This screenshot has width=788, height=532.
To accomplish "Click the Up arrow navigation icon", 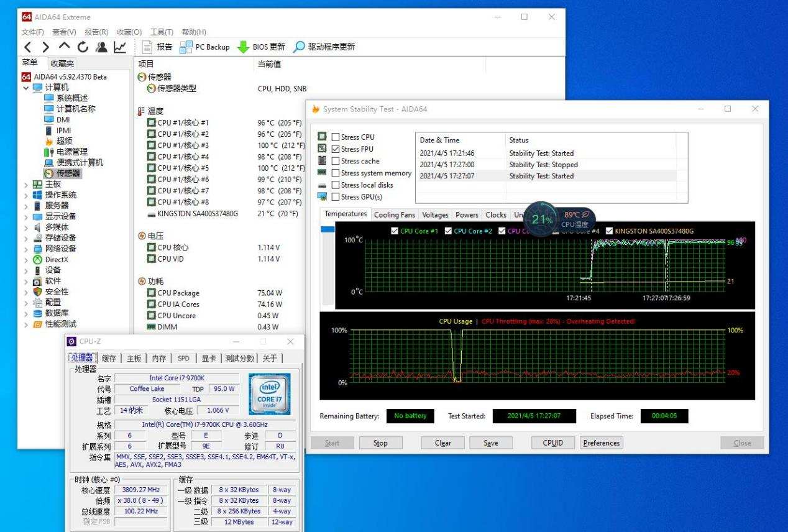I will tap(65, 47).
